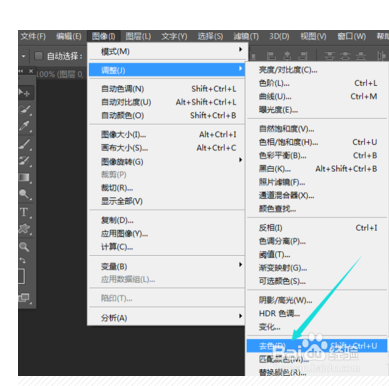
Task: Open 色阶(L)... adjustment
Action: 317,83
